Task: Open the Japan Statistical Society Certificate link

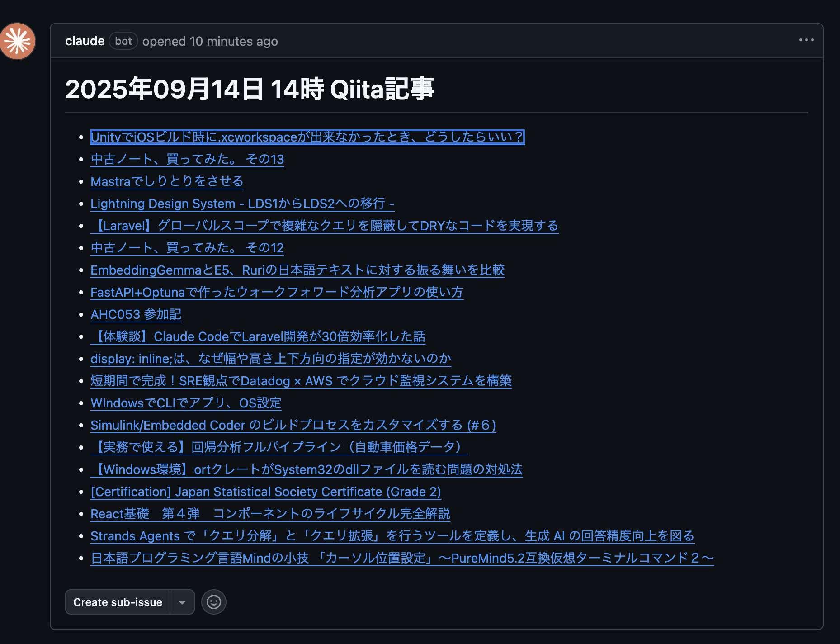Action: [265, 492]
